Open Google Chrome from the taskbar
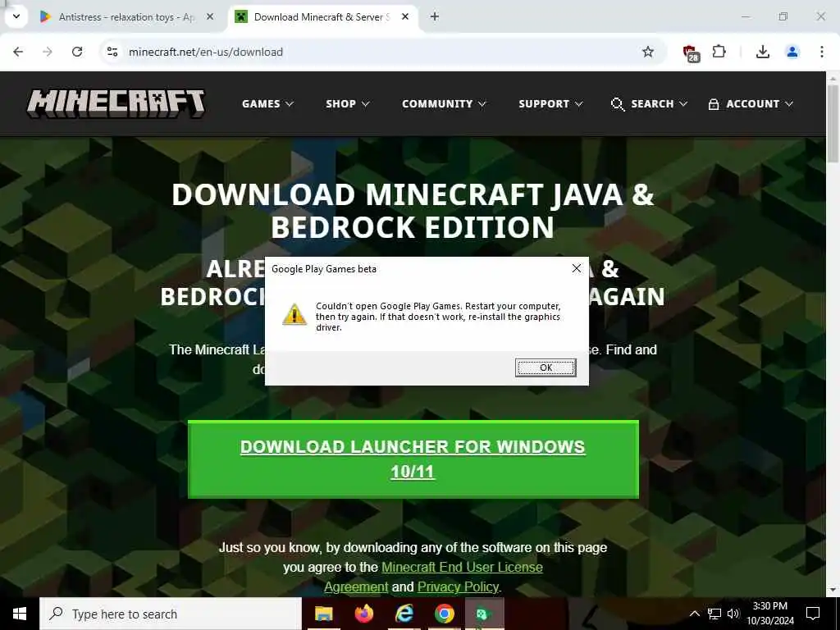This screenshot has height=630, width=840. pos(444,614)
